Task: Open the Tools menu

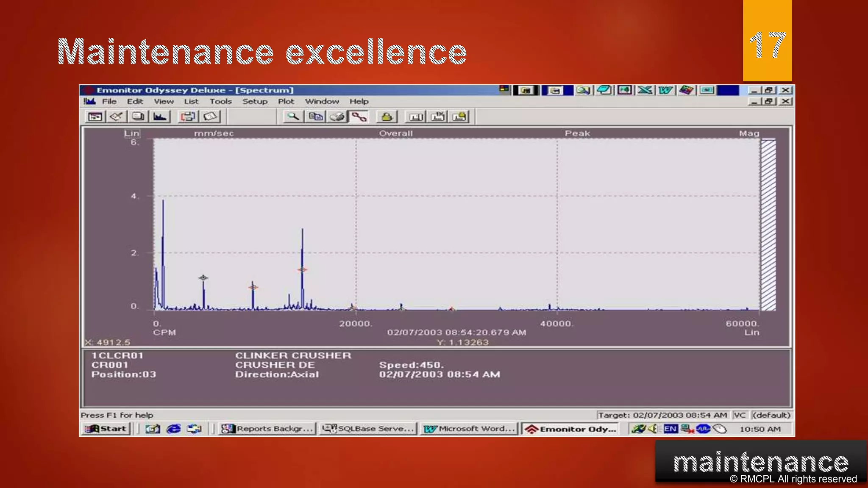Action: tap(220, 101)
